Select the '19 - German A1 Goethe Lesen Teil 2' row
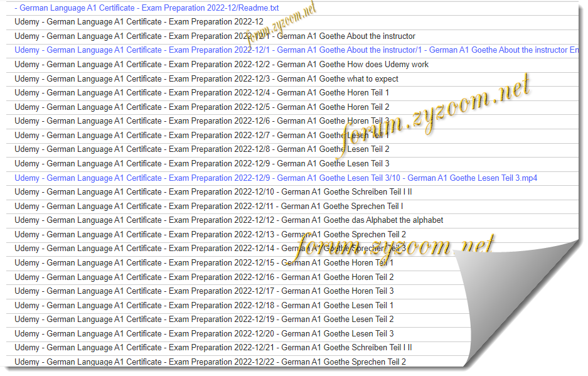The image size is (588, 376). 204,320
